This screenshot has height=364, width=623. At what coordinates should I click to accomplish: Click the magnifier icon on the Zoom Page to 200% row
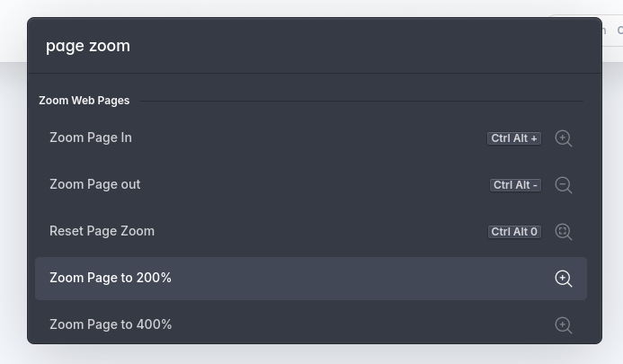pyautogui.click(x=564, y=279)
